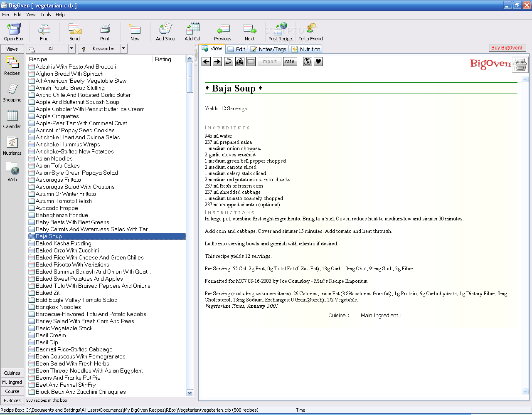Click the rate button
The width and height of the screenshot is (532, 415).
coord(290,62)
